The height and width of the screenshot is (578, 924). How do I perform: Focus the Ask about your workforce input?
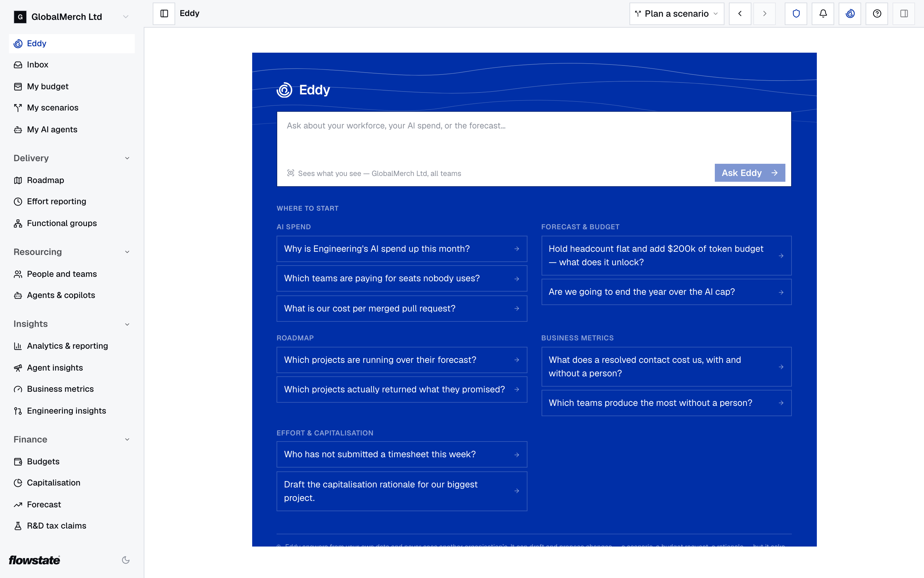point(534,138)
